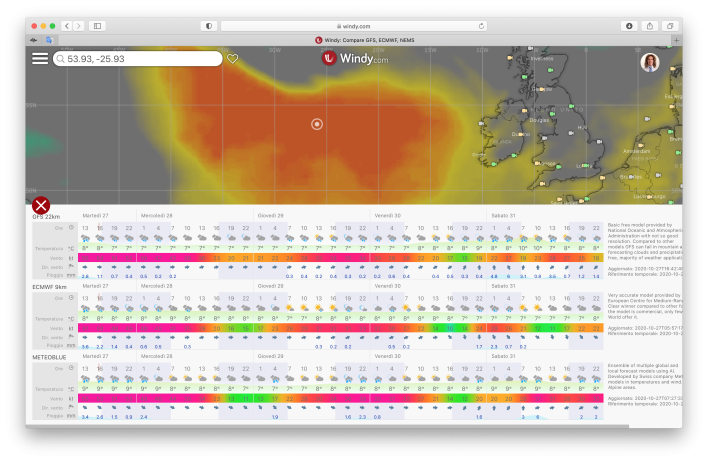
Task: Toggle the Safari sidebar button
Action: pyautogui.click(x=97, y=26)
